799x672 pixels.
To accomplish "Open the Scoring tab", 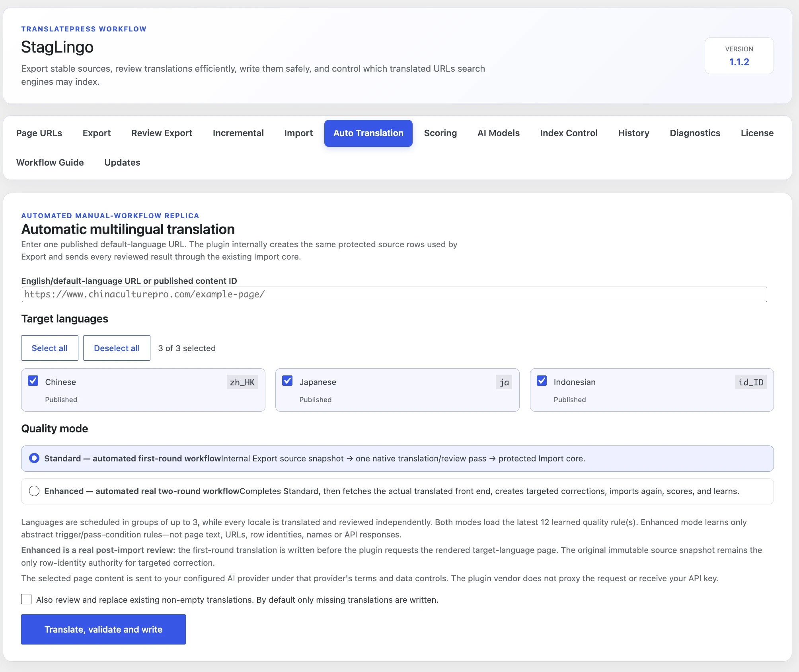I will tap(440, 133).
